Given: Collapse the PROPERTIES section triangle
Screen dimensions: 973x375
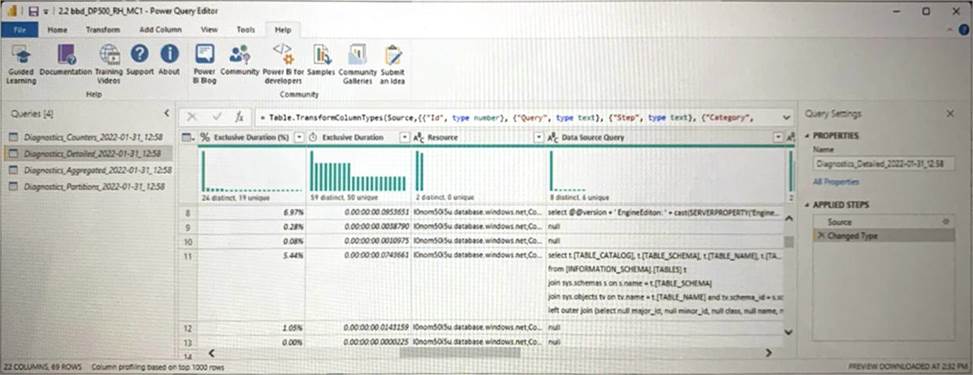Looking at the screenshot, I should [807, 136].
